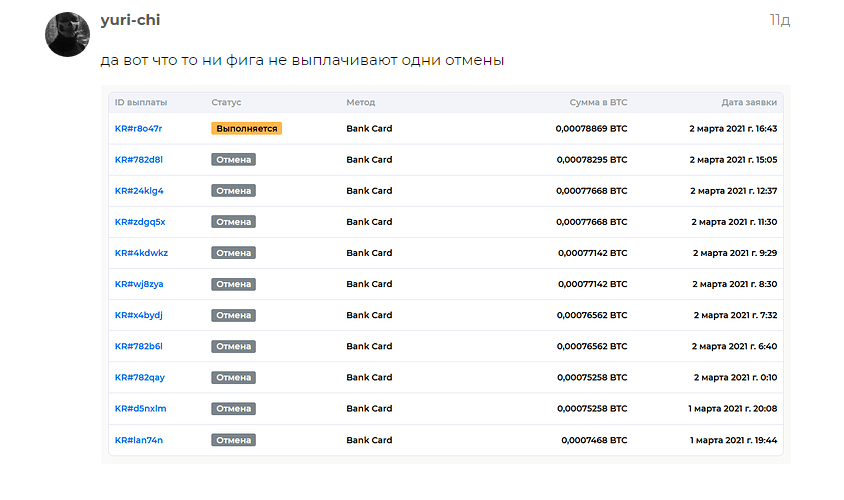Click date 2 марта 2021 г. 6:40
844x500 pixels.
[734, 346]
